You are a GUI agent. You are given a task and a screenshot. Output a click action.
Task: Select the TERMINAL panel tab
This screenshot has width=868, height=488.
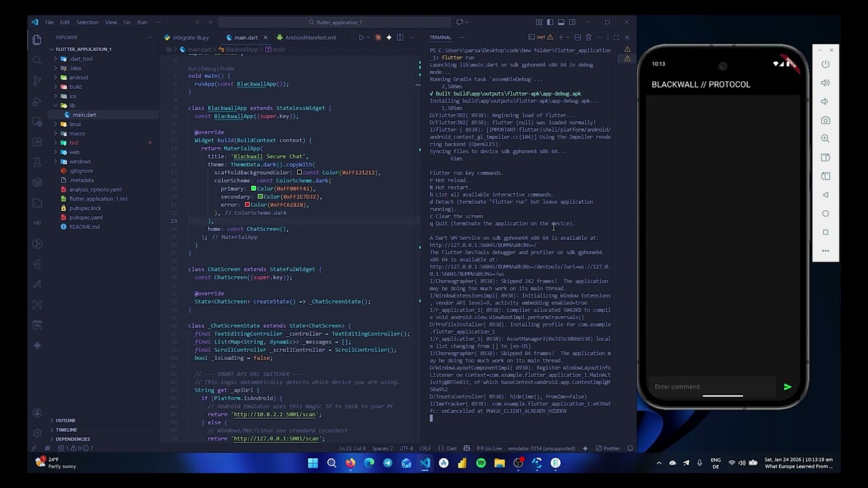[440, 37]
